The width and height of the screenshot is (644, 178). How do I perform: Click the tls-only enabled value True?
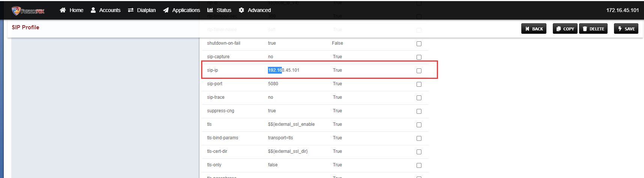(337, 165)
